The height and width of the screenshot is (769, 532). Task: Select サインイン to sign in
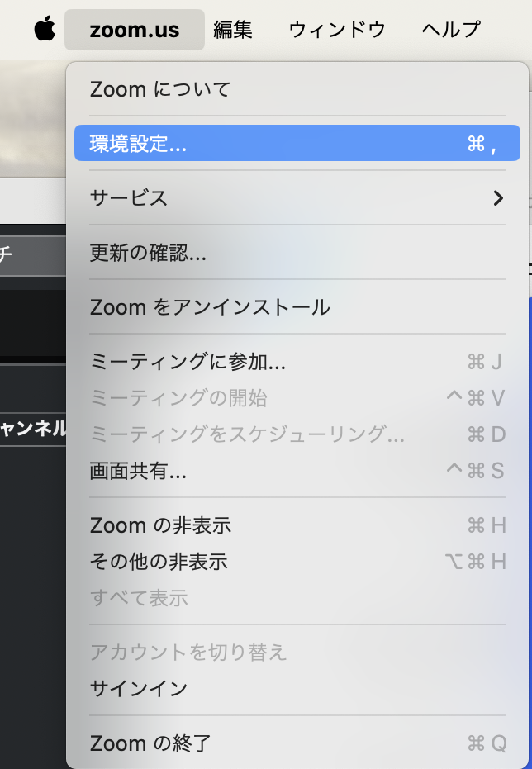pos(139,689)
